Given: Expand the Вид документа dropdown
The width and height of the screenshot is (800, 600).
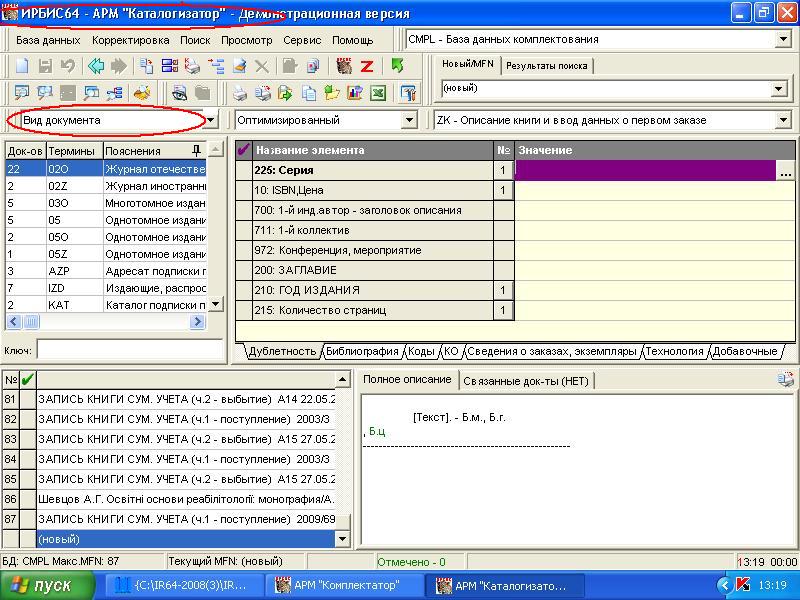Looking at the screenshot, I should 211,120.
